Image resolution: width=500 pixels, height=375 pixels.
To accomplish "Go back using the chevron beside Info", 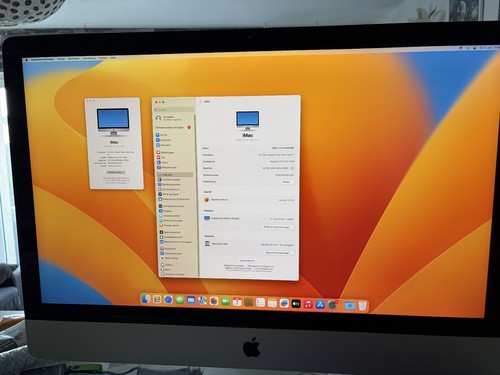I will [200, 101].
